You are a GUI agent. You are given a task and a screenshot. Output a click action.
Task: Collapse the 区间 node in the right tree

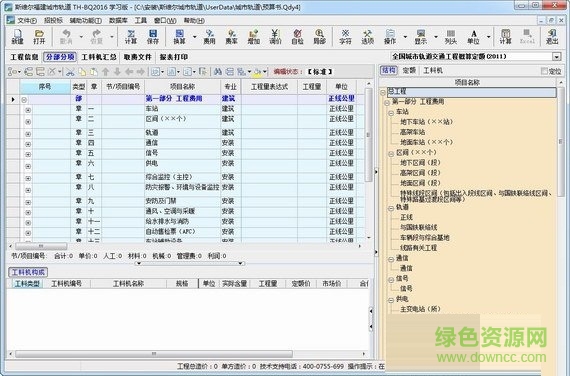pos(391,153)
